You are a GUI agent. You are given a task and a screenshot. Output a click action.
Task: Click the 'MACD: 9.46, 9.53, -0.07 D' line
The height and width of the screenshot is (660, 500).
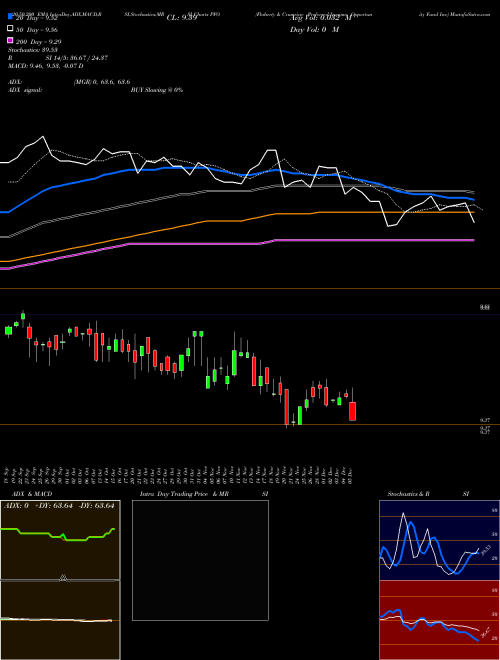pyautogui.click(x=45, y=66)
